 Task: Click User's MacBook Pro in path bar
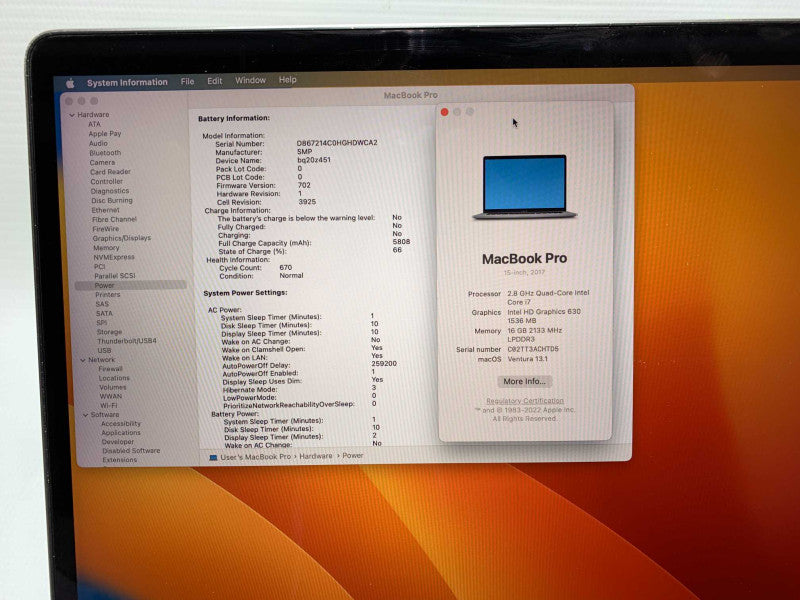256,457
